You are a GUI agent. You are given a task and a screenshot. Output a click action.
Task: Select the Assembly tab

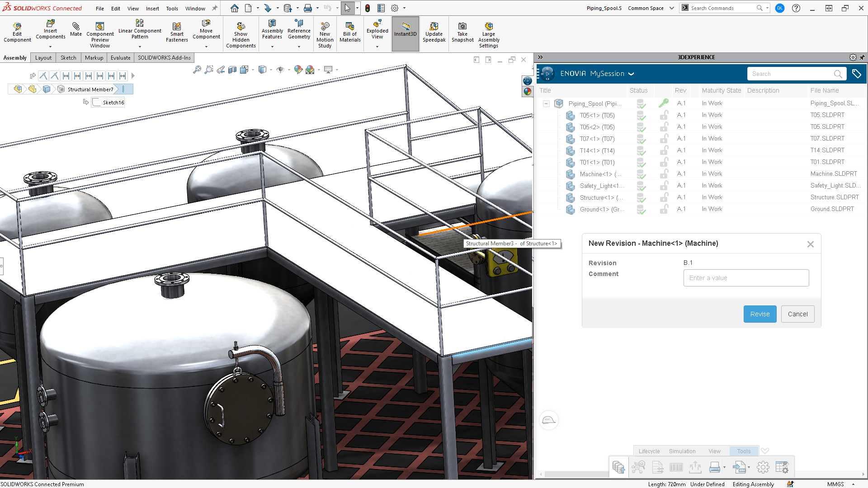point(15,57)
